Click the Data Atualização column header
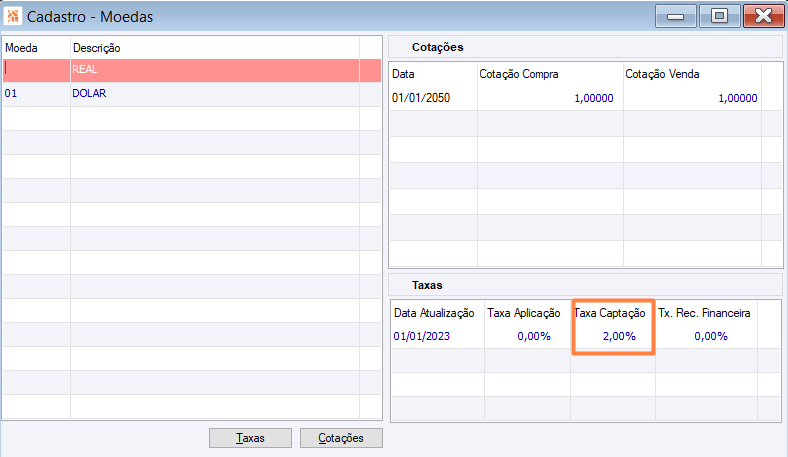 pyautogui.click(x=438, y=313)
